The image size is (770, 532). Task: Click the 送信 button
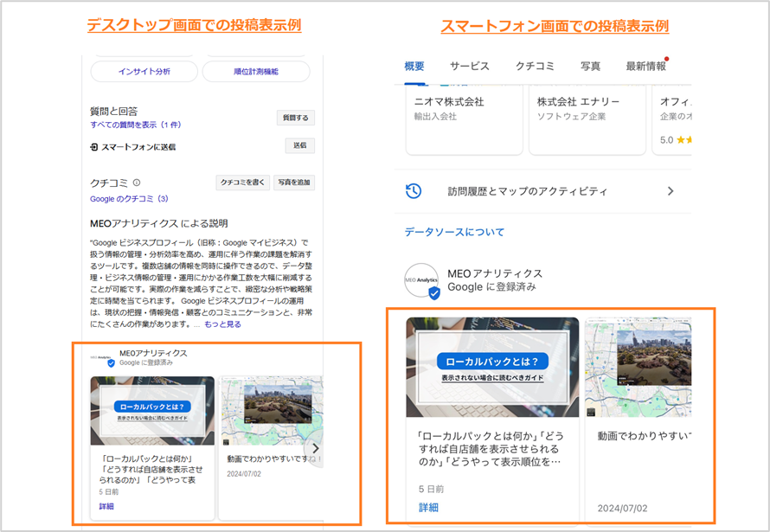(300, 146)
